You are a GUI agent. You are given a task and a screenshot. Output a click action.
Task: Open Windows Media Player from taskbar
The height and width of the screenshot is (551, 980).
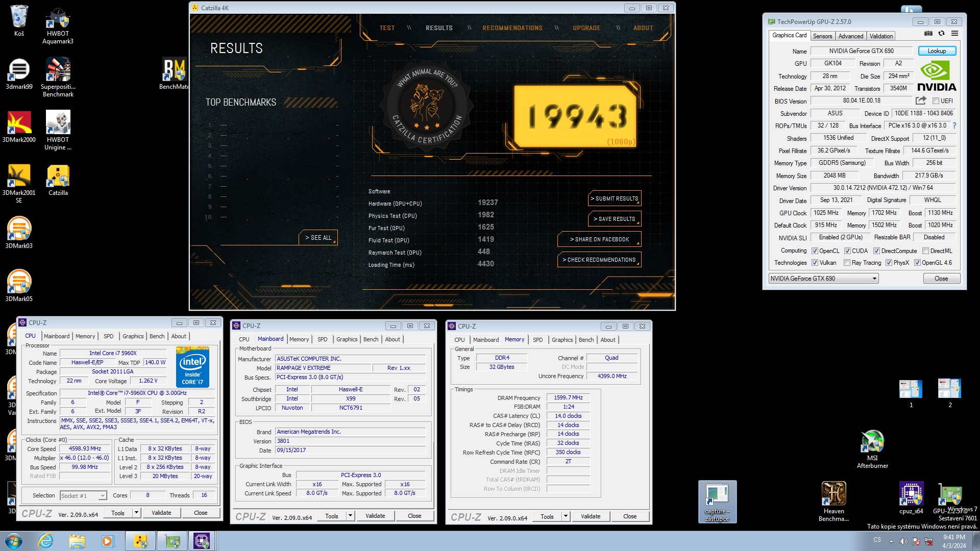107,541
